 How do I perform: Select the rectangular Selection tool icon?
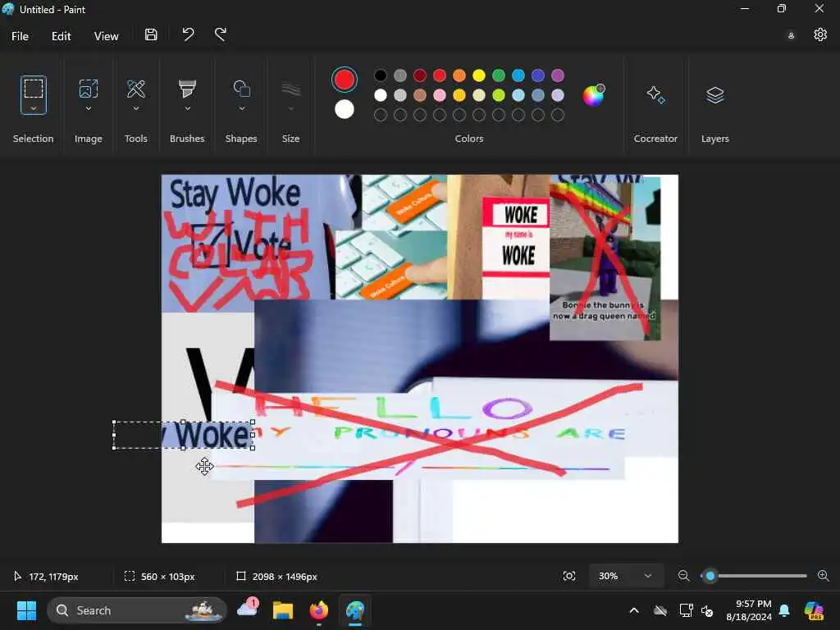33,89
